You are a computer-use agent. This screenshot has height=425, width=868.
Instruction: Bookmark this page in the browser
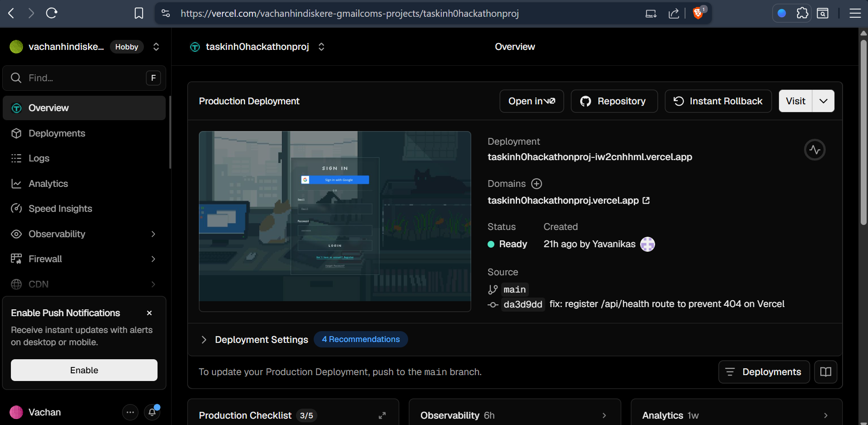[139, 13]
